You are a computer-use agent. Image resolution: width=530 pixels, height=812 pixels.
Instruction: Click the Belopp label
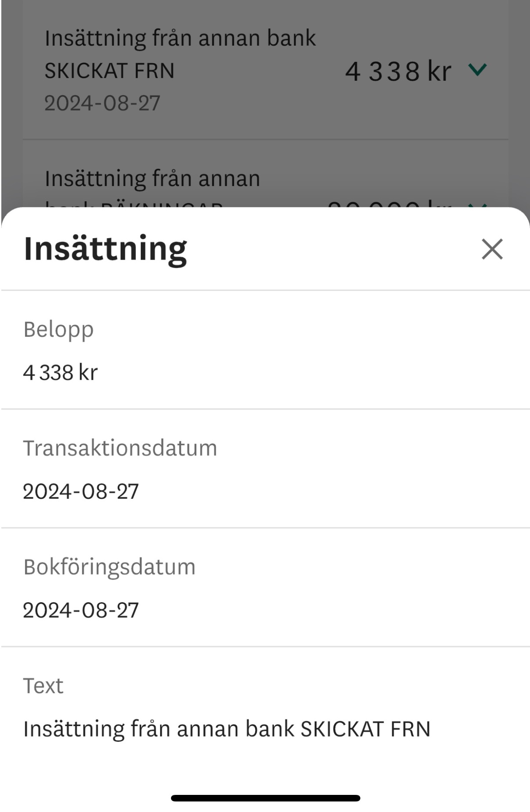tap(58, 329)
